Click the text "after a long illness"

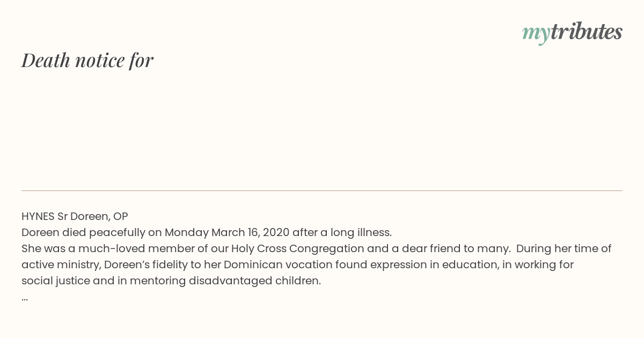[341, 232]
